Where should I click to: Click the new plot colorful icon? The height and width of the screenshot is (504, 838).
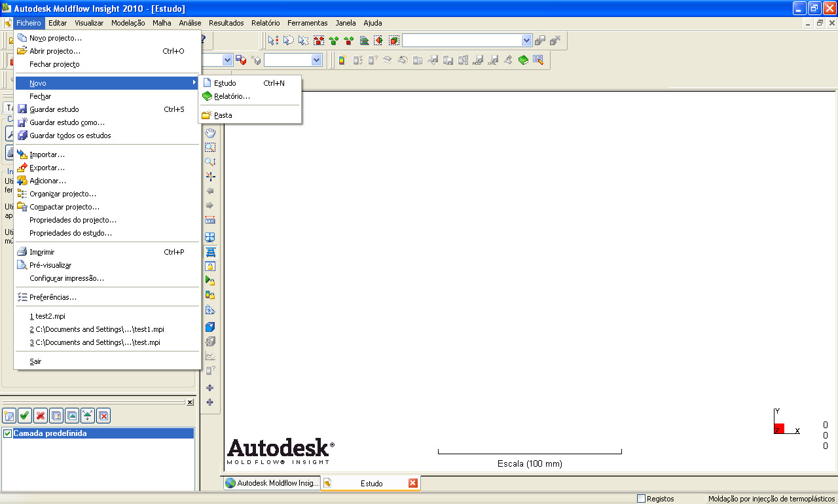pyautogui.click(x=342, y=60)
